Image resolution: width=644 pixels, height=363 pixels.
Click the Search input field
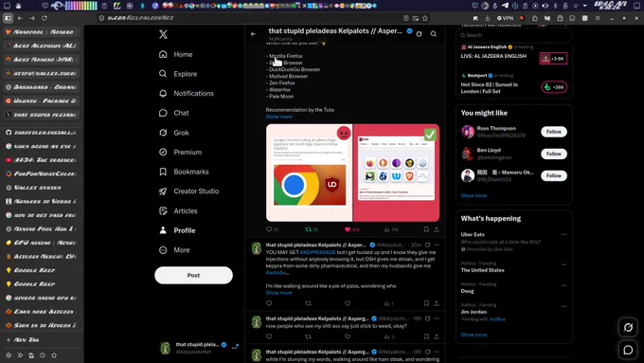tap(514, 35)
